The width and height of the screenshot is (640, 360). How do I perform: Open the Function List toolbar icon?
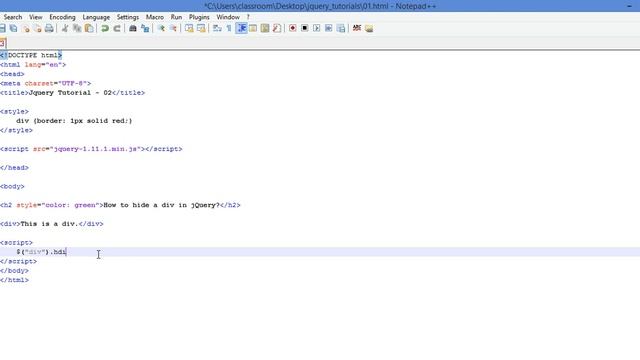[x=277, y=28]
